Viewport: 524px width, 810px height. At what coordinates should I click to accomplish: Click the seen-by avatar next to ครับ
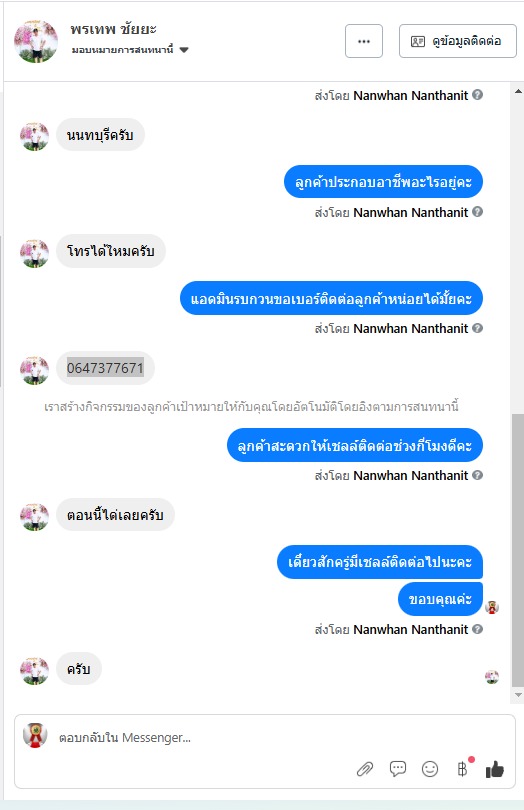click(x=492, y=677)
